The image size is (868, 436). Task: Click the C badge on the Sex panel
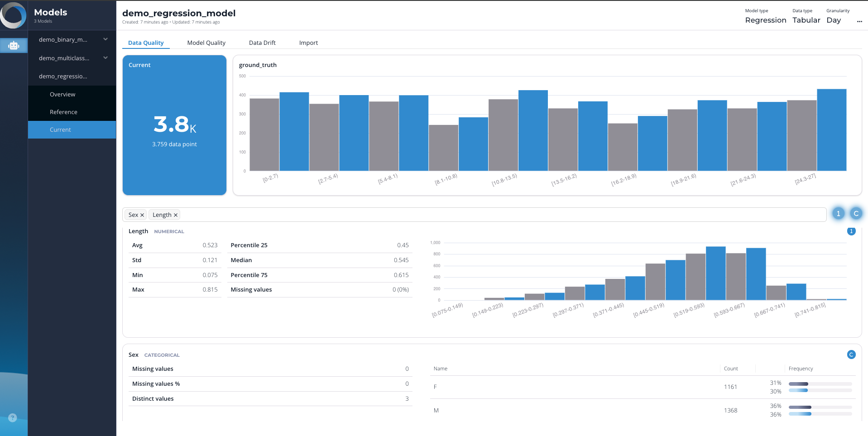(851, 355)
